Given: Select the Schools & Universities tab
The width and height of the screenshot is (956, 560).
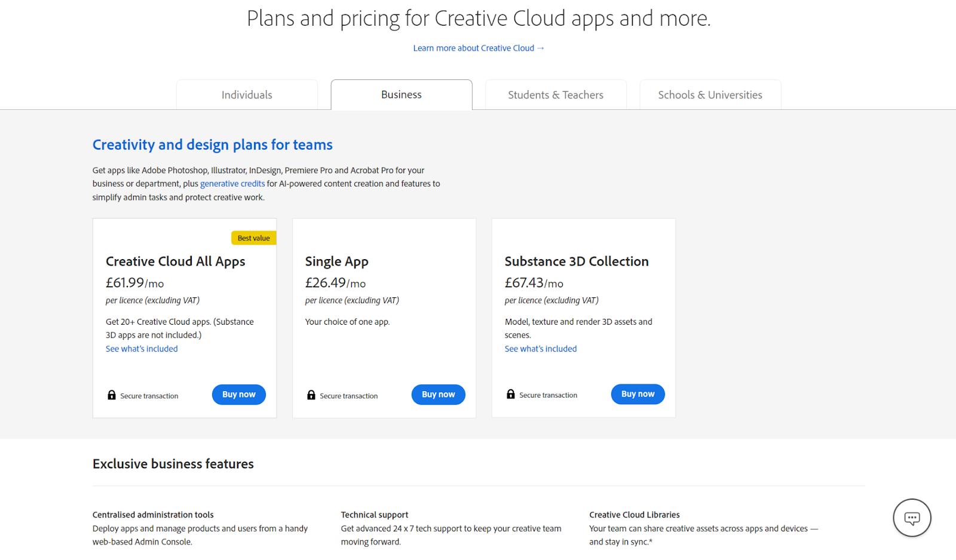Looking at the screenshot, I should click(710, 94).
